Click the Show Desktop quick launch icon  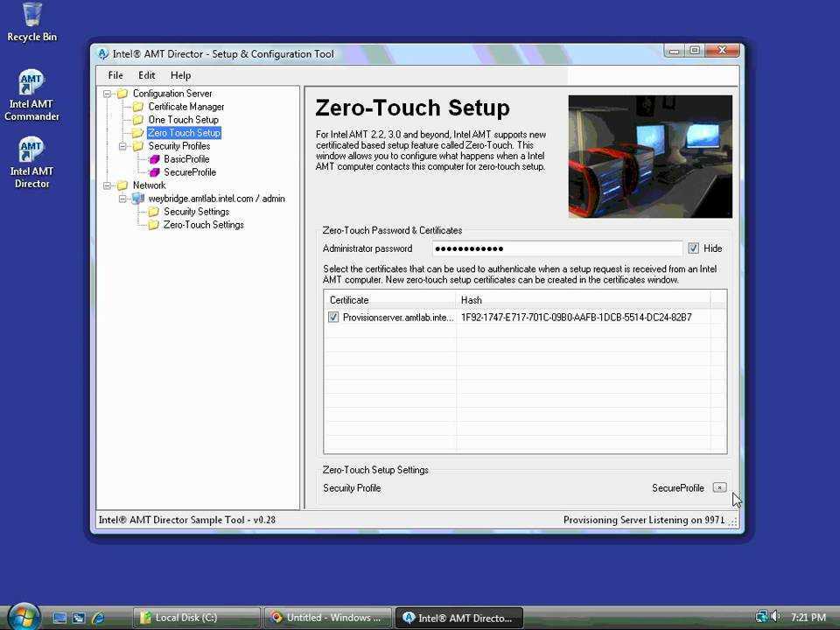60,618
